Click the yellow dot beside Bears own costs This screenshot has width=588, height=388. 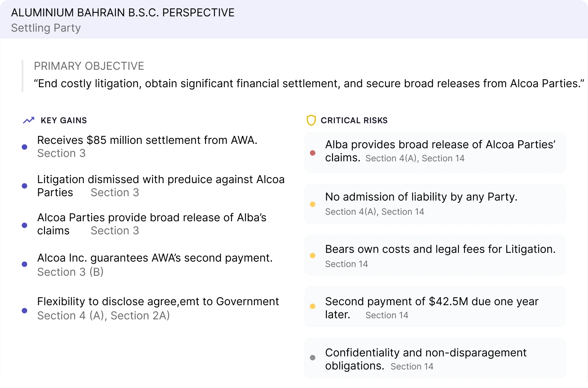click(x=312, y=256)
